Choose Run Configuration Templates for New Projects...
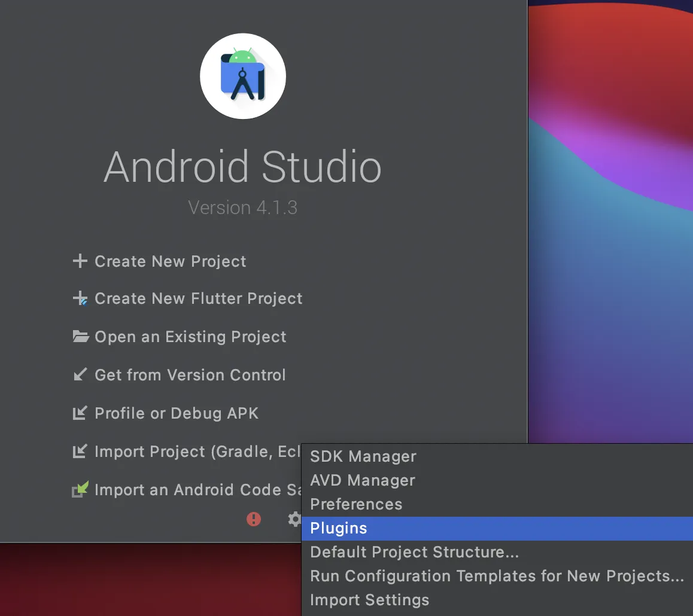 [497, 577]
